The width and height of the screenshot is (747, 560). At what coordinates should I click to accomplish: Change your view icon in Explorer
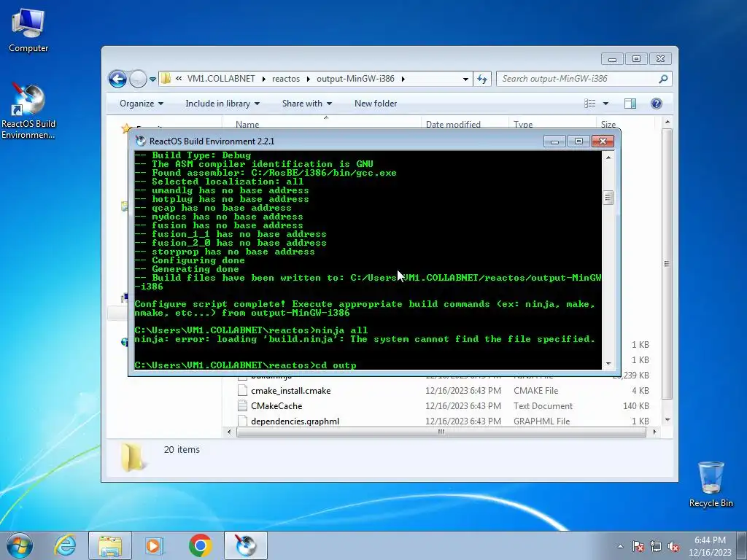point(589,104)
